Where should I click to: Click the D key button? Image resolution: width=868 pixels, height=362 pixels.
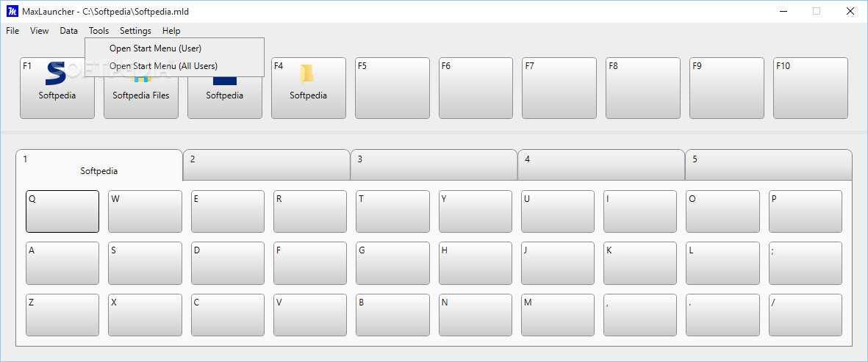(x=228, y=263)
